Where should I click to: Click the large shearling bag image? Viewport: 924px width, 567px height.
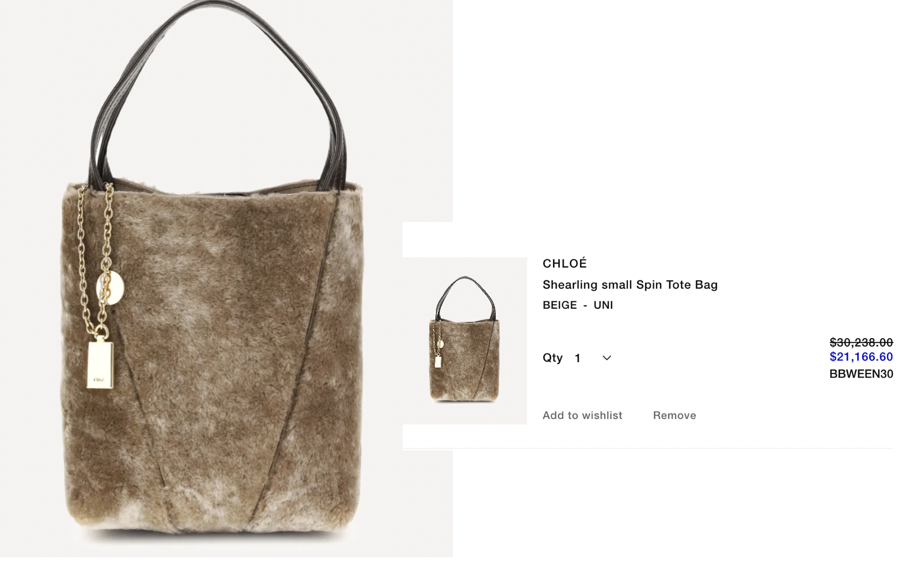pos(213,278)
